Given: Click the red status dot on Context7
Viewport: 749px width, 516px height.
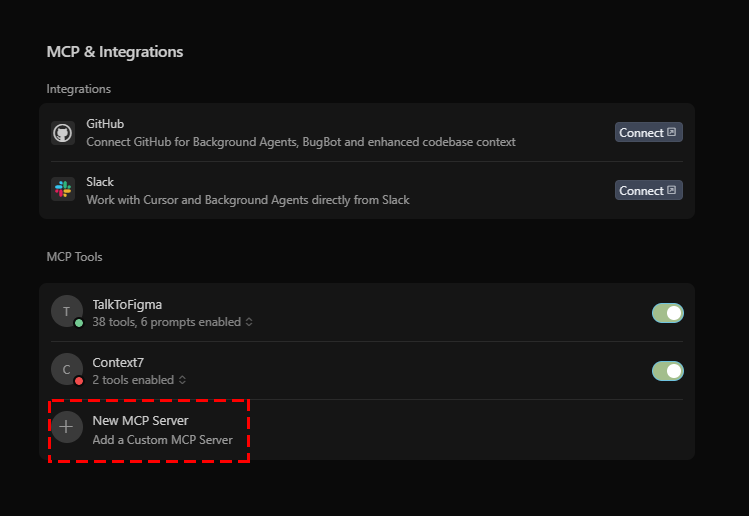Looking at the screenshot, I should pyautogui.click(x=79, y=381).
